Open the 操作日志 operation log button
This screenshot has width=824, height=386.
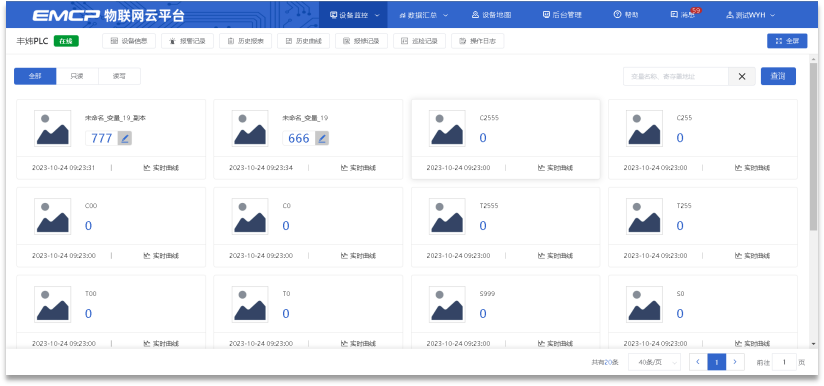coord(478,41)
